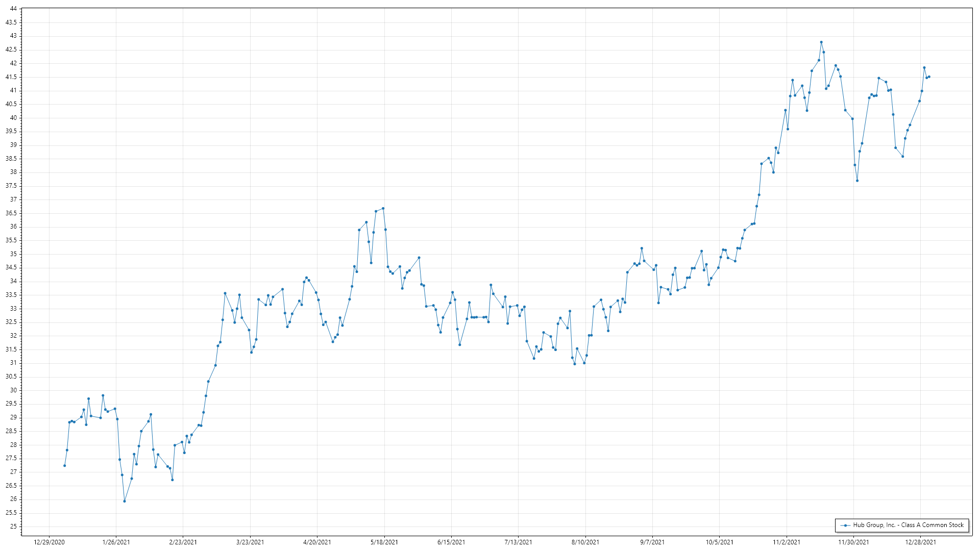Click the 40 label on the y-axis
This screenshot has height=551, width=980.
pos(13,118)
